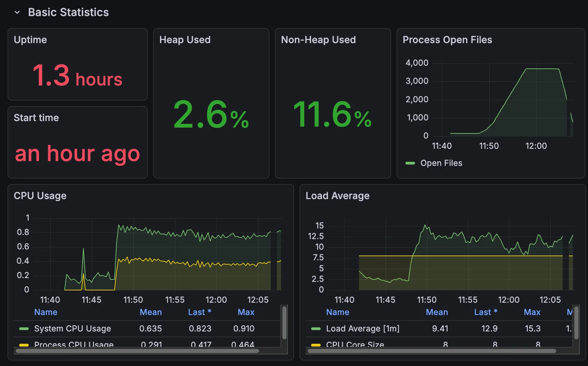The height and width of the screenshot is (366, 588).
Task: Sort Load Average legend by Max column
Action: [532, 312]
